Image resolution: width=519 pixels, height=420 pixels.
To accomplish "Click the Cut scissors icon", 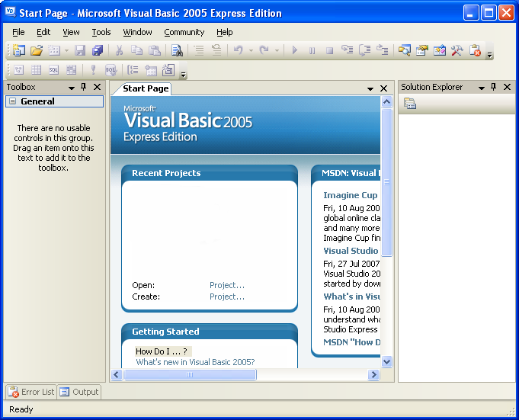I will tap(119, 50).
